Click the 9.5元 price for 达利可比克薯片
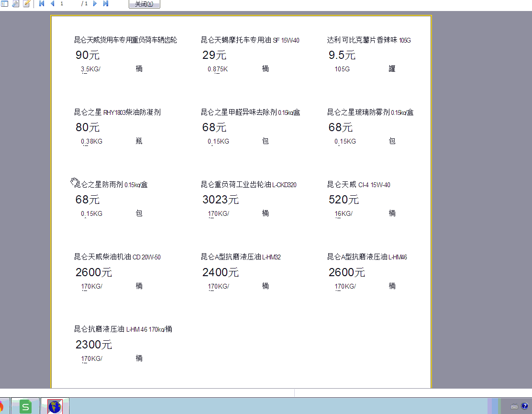Screen dimensions: 532x414 click(x=342, y=55)
